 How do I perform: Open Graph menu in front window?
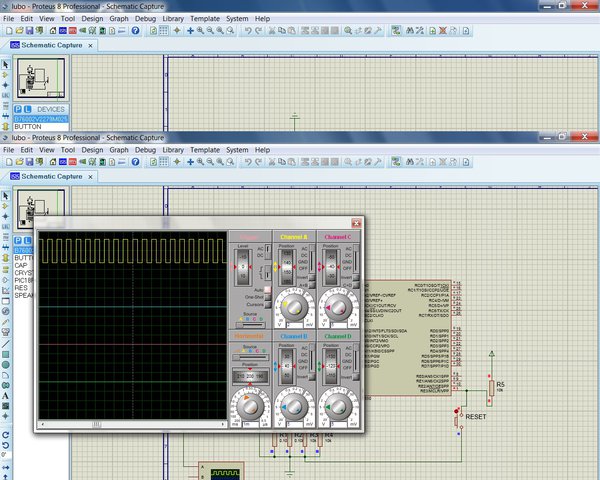(119, 150)
